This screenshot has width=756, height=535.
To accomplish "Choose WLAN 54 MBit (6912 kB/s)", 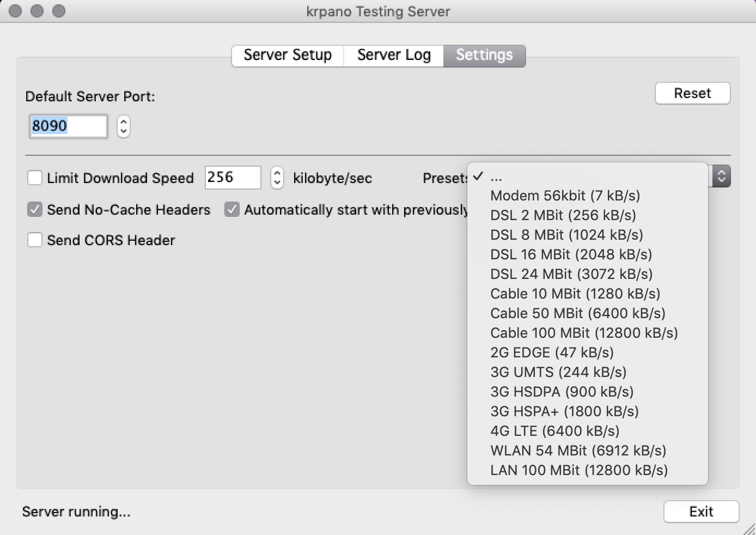I will click(x=588, y=451).
